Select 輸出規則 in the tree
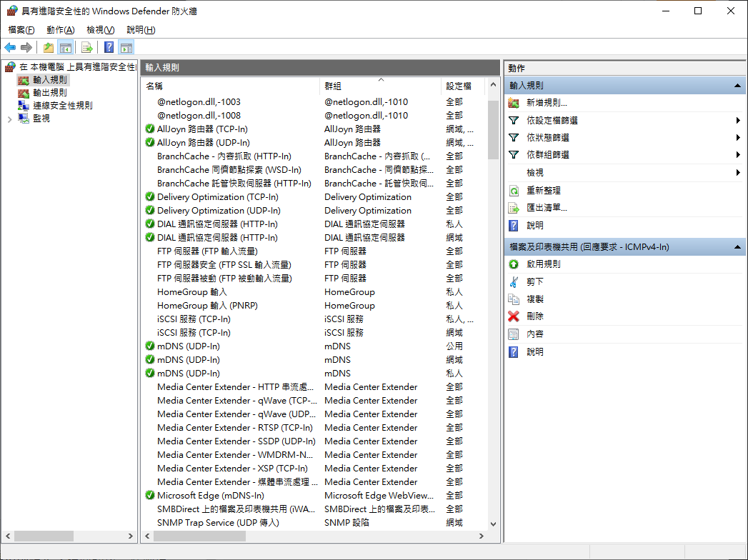 pyautogui.click(x=50, y=93)
